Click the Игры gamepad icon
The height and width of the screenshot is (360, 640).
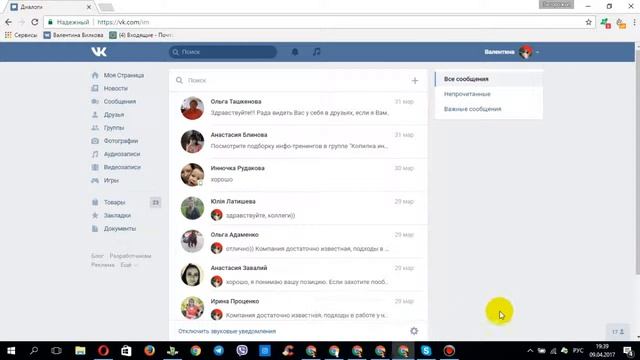pos(95,180)
